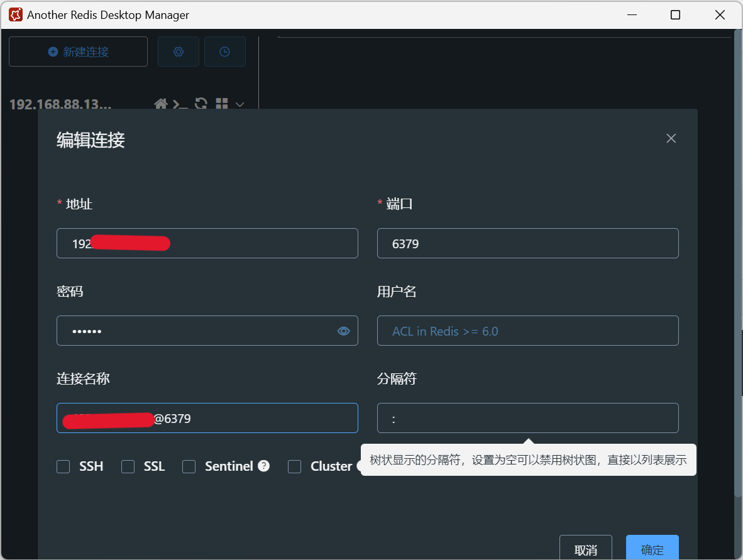Check the Cluster option
The width and height of the screenshot is (743, 560).
click(x=294, y=466)
